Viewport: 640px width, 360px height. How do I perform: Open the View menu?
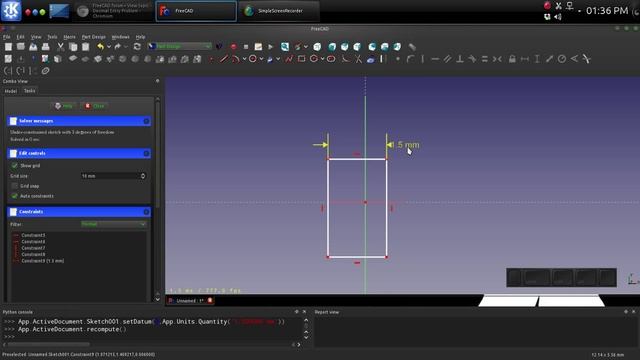coord(36,37)
